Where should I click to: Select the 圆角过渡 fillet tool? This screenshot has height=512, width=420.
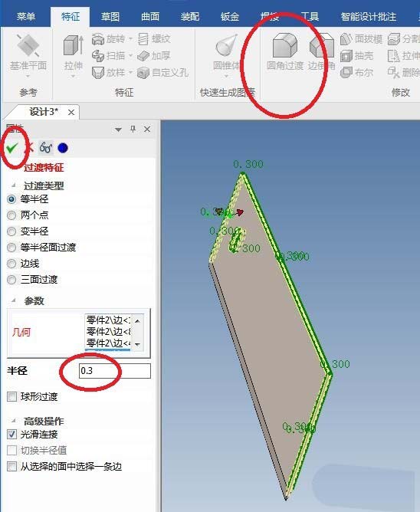pos(285,51)
